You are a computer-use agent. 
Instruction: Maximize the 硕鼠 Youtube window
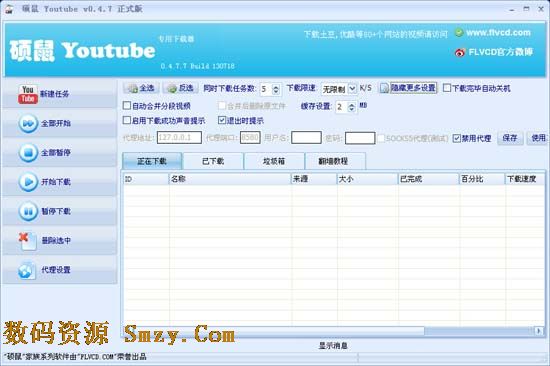526,9
